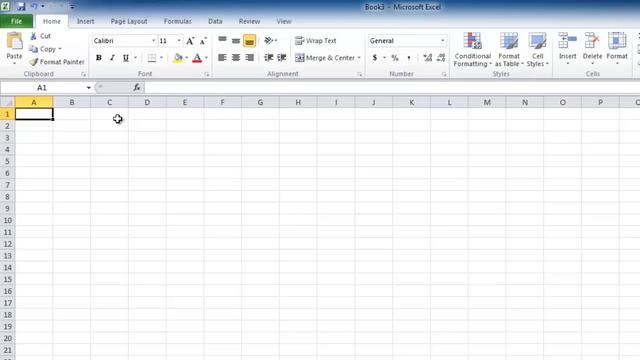640x360 pixels.
Task: Align text right in cell
Action: 249,58
